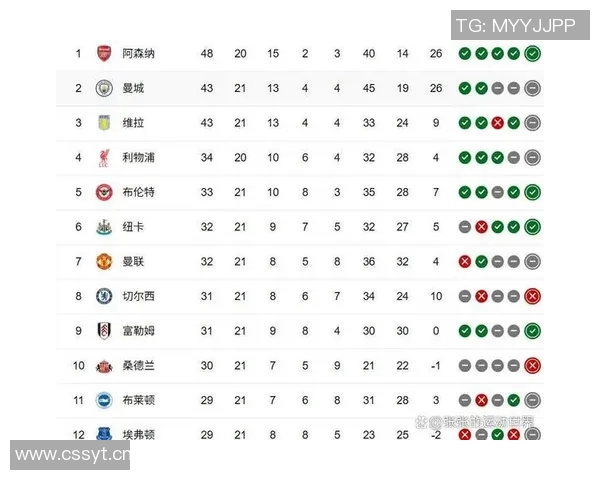Open team name 阿森纳 in first row
Image resolution: width=600 pixels, height=480 pixels.
138,53
